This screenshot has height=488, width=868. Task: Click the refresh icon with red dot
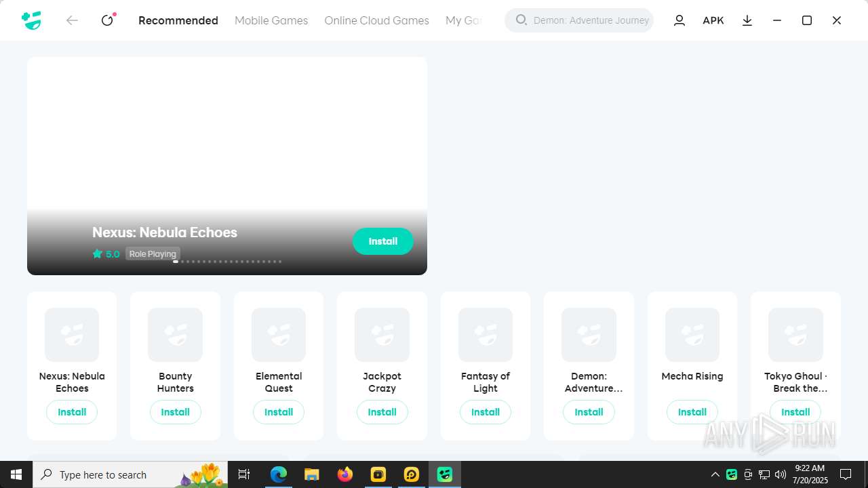(x=107, y=20)
